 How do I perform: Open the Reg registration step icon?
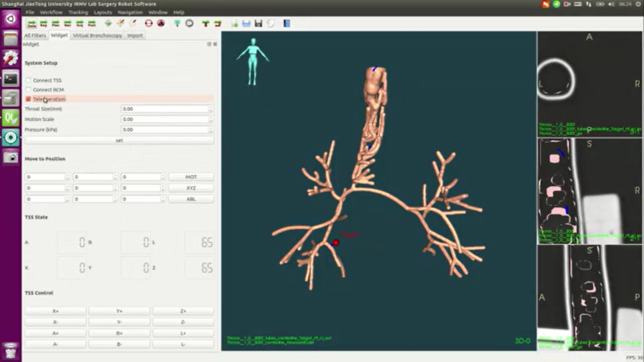click(x=43, y=23)
